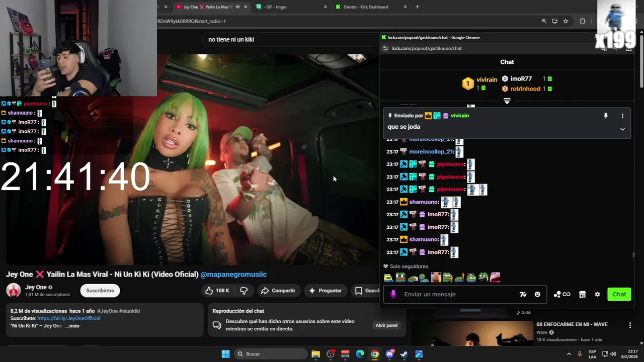Screen dimensions: 644x362
Task: Click the chat window scrollbar
Action: [x=634, y=255]
